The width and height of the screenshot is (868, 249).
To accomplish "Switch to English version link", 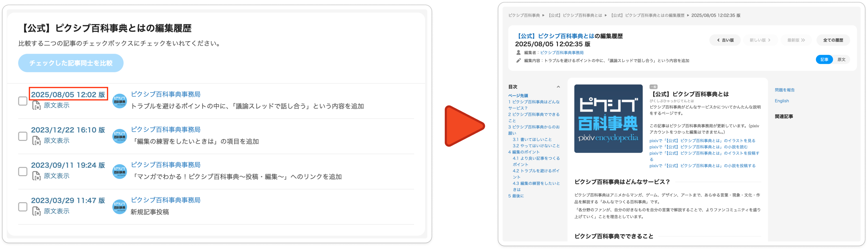I will (782, 101).
